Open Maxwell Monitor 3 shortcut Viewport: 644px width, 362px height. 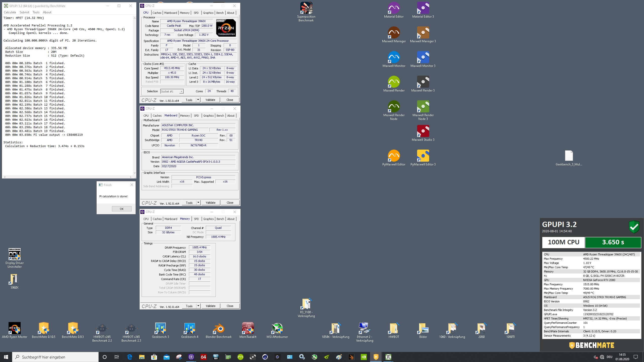click(x=423, y=59)
